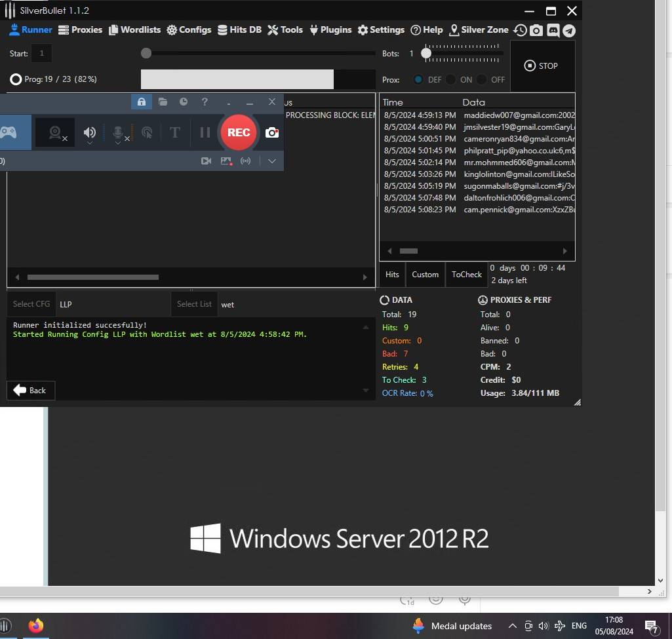Click the Bots slider handle
This screenshot has width=672, height=639.
point(426,53)
